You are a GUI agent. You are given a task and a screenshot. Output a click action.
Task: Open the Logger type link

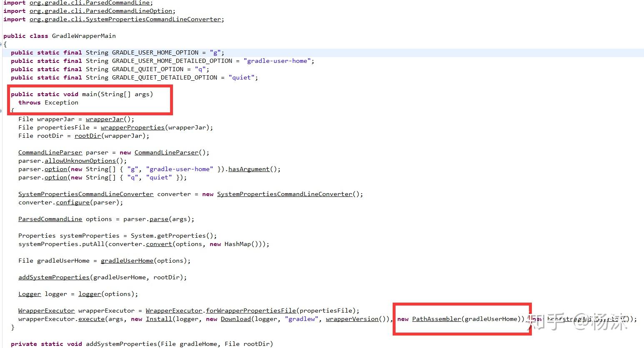[30, 294]
